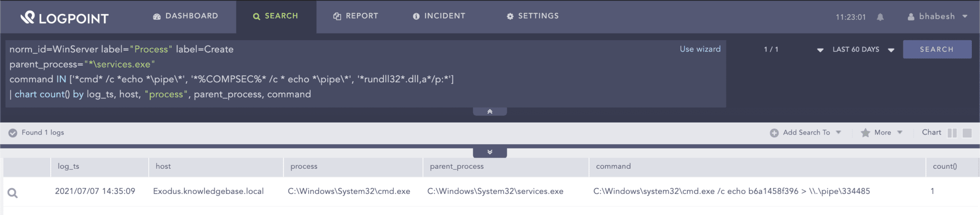Collapse the search query panel
This screenshot has height=215, width=980.
(x=490, y=112)
